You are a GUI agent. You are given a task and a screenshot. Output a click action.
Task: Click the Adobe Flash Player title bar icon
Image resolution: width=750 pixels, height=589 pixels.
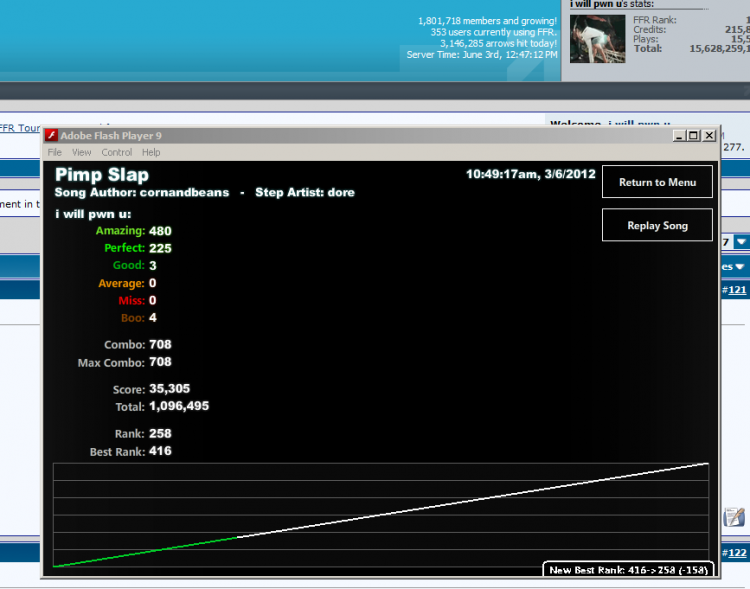tap(51, 135)
